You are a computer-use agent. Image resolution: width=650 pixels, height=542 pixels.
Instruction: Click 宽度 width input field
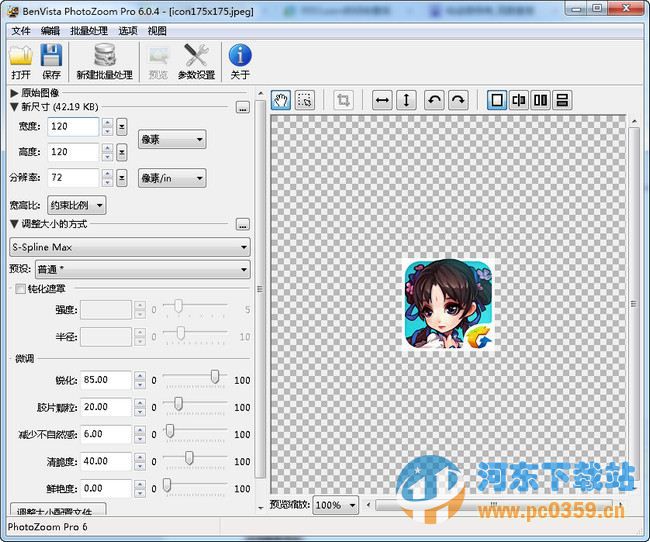73,126
